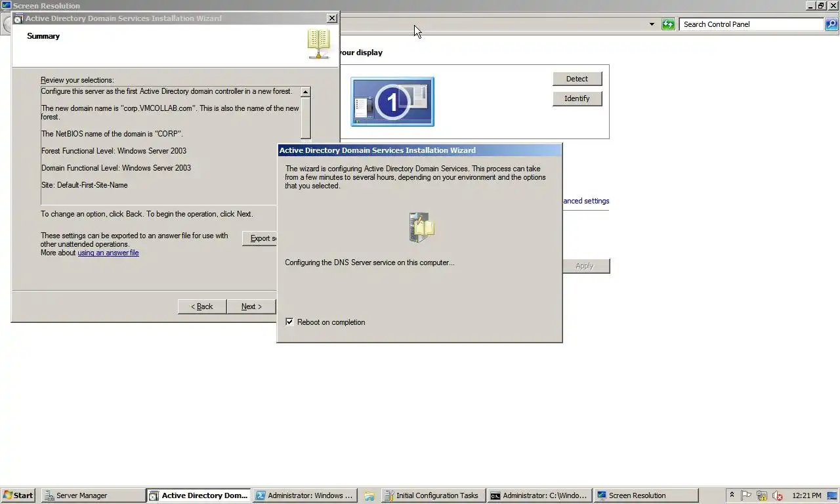This screenshot has width=840, height=504.
Task: Click 'Site: Default-First-Site-Name' text
Action: pyautogui.click(x=85, y=185)
